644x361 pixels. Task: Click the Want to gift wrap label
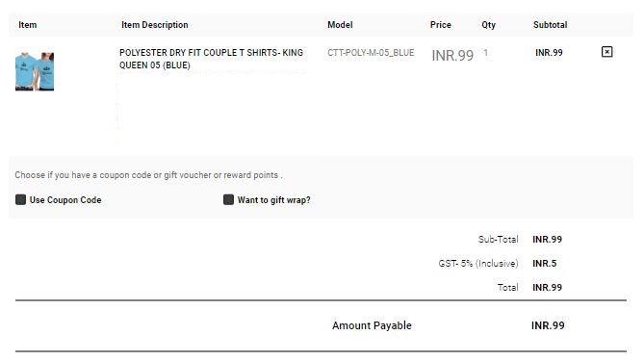click(274, 200)
